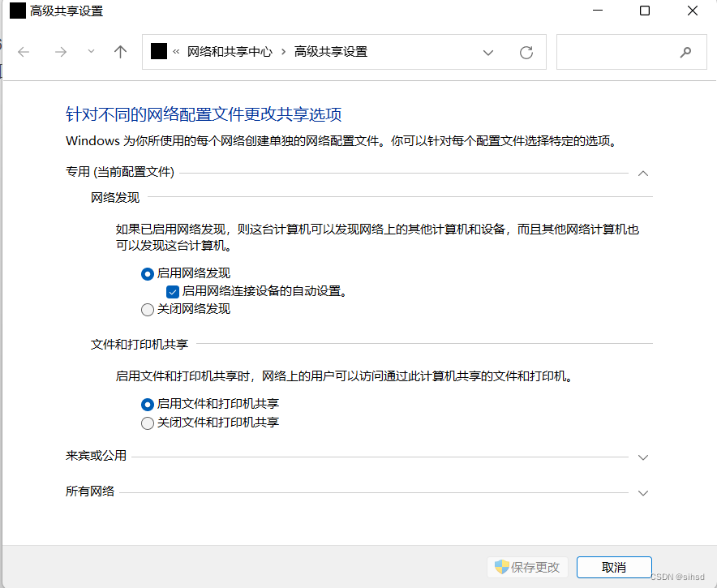Image resolution: width=717 pixels, height=588 pixels.
Task: Open the recent locations dropdown
Action: (90, 52)
